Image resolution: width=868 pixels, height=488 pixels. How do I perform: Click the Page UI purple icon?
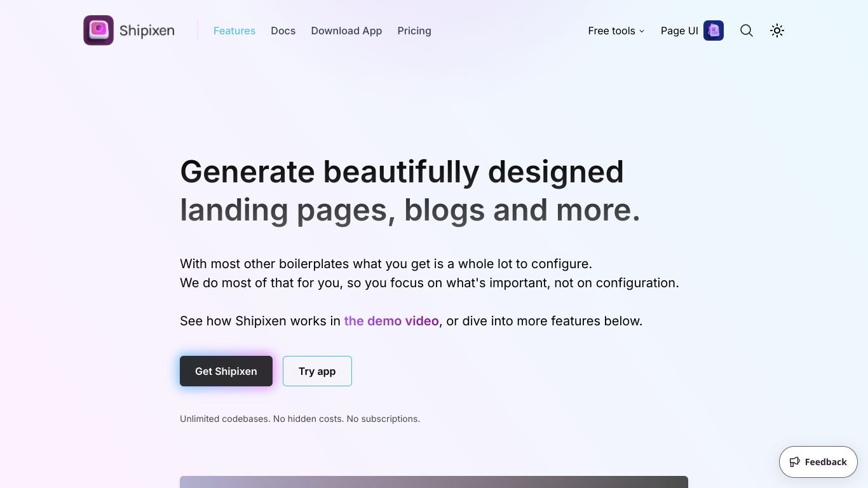coord(714,30)
